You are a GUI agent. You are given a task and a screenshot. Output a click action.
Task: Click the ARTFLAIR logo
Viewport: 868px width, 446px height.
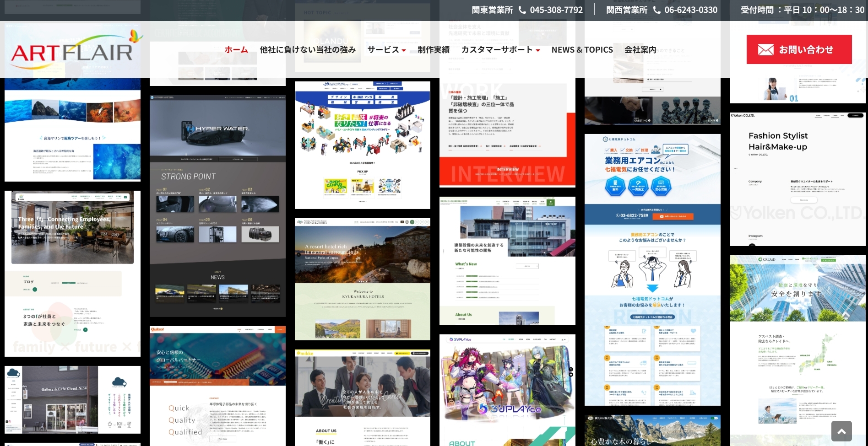pos(77,49)
